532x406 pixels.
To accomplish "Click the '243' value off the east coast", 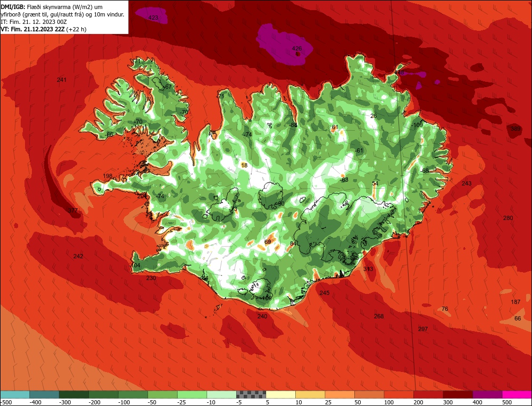I will (x=467, y=183).
